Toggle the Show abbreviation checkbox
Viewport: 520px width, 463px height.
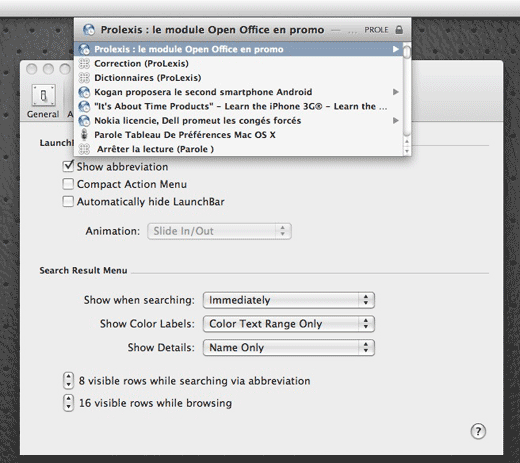pos(68,166)
